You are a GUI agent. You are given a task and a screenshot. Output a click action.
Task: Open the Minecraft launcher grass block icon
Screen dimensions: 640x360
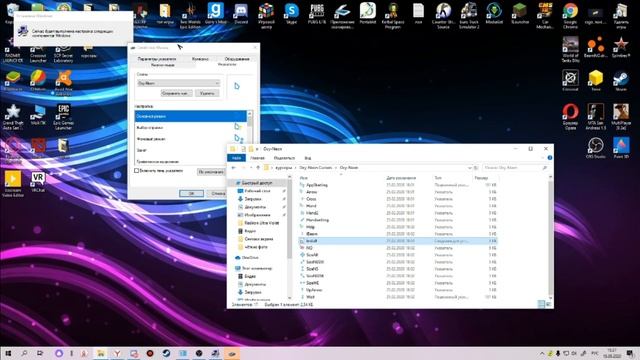click(520, 13)
